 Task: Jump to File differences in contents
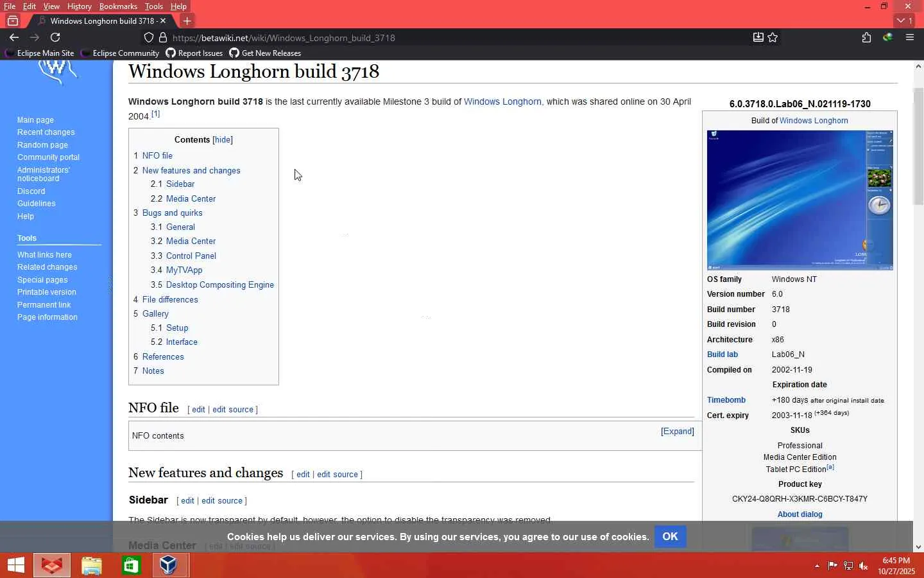coord(170,299)
